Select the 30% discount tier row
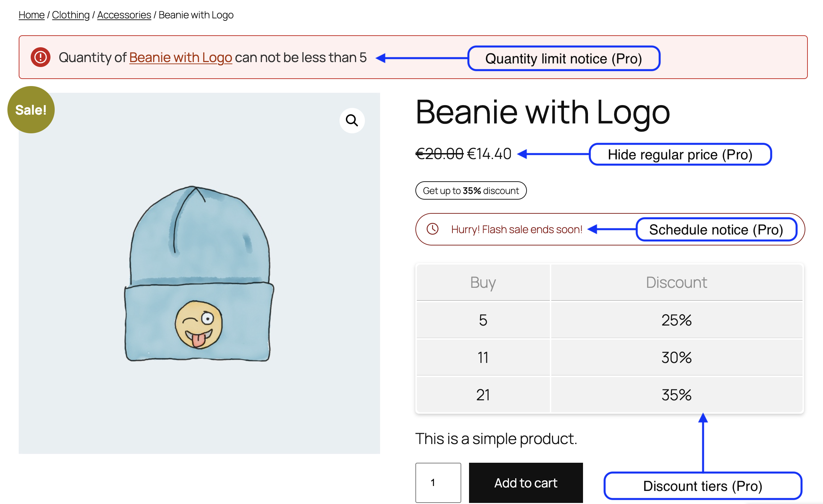This screenshot has height=504, width=823. 609,357
